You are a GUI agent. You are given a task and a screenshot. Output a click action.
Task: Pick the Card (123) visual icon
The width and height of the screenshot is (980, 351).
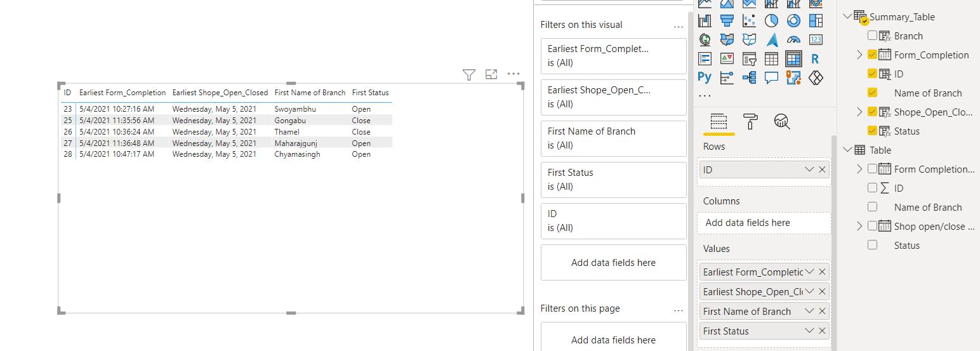click(x=816, y=39)
